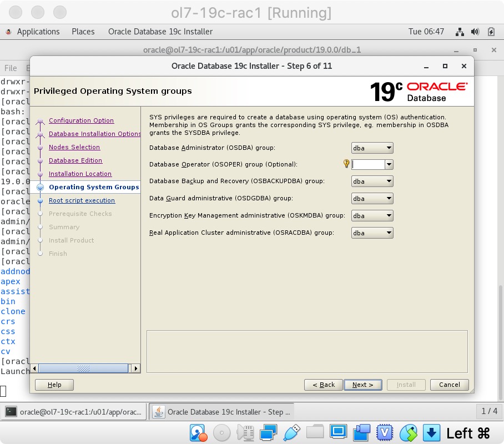Screen dimensions: 504x444
Task: Go to Database Installation Options step
Action: tap(94, 134)
